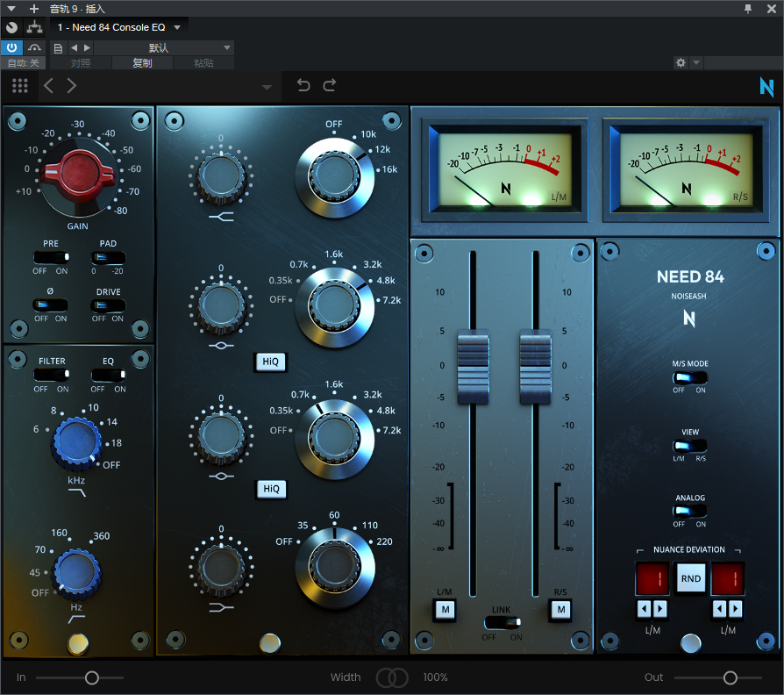Screen dimensions: 784x695
Task: Click the high shelf gain knob
Action: (221, 176)
